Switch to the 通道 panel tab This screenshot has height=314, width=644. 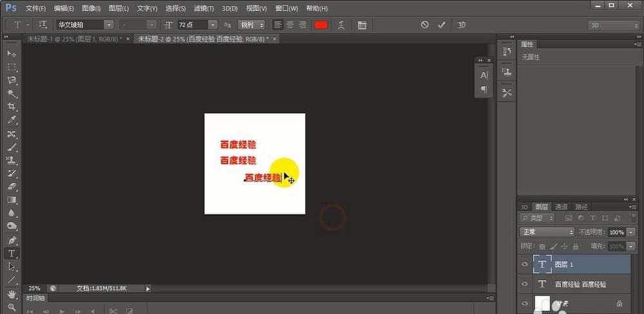pos(562,207)
